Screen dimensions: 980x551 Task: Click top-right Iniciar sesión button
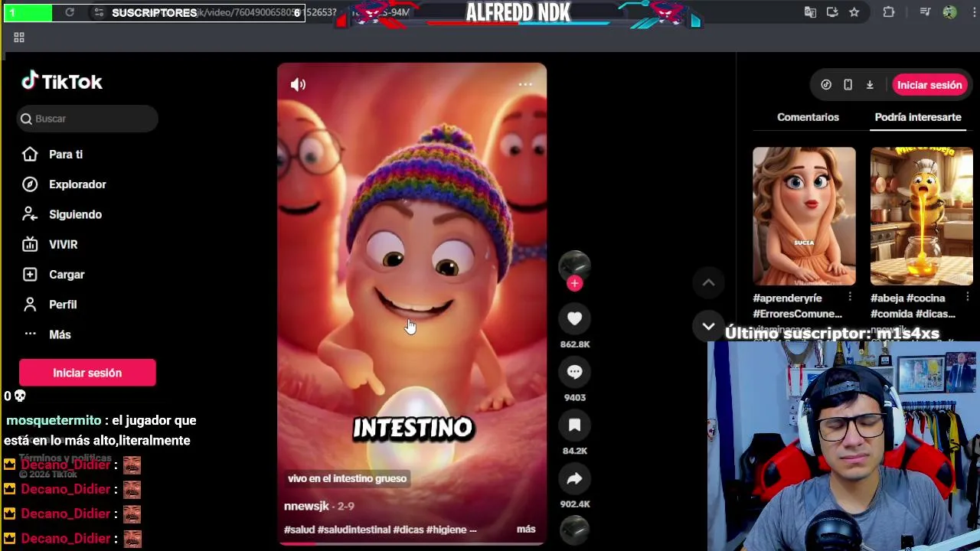point(929,85)
